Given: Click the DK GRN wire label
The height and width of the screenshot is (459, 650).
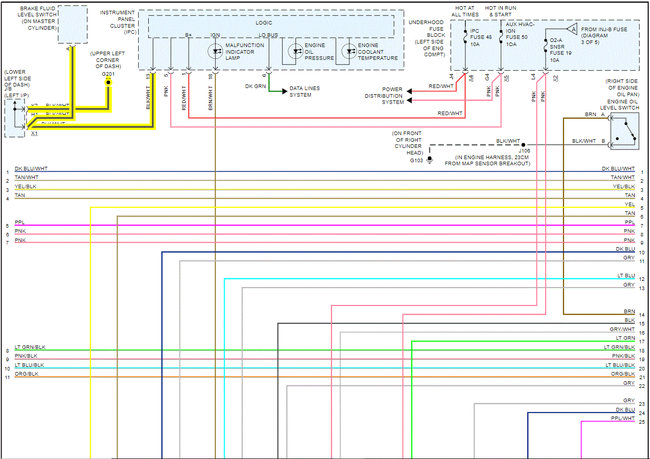Looking at the screenshot, I should (255, 86).
